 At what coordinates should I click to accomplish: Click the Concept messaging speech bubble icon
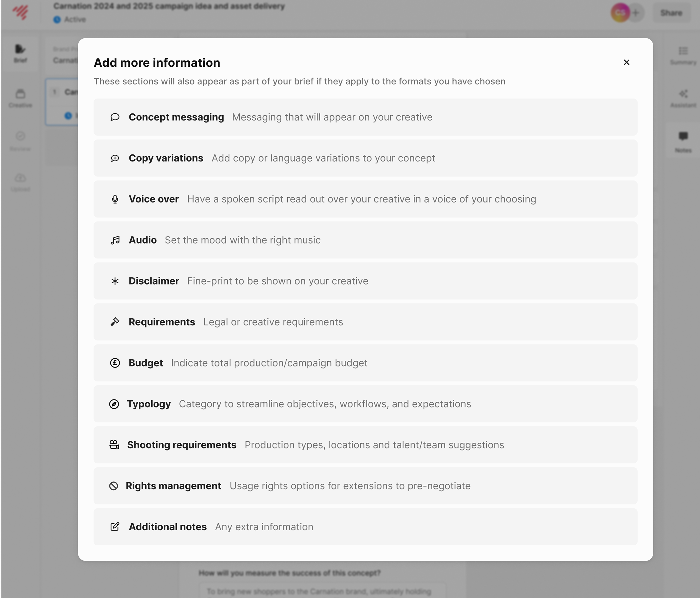pos(115,117)
